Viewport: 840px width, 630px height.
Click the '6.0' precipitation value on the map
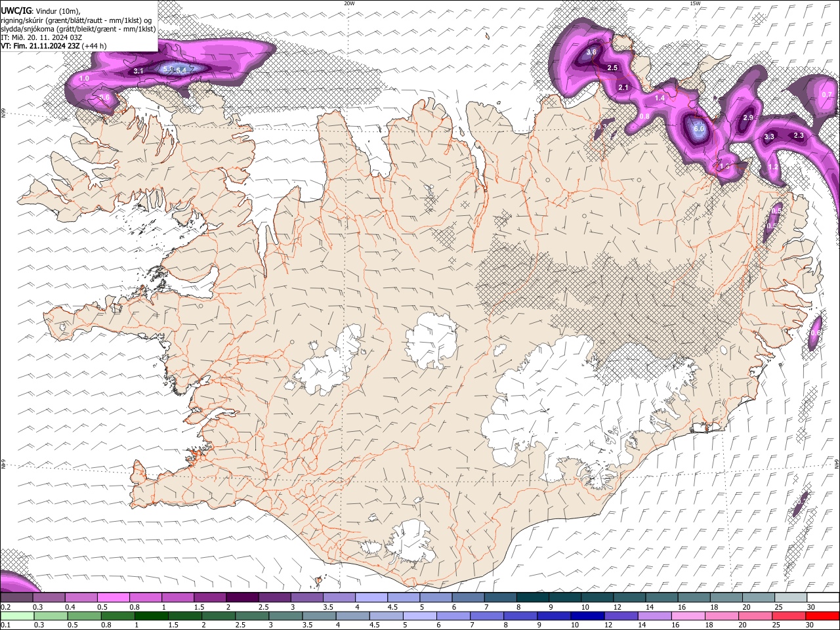point(699,129)
